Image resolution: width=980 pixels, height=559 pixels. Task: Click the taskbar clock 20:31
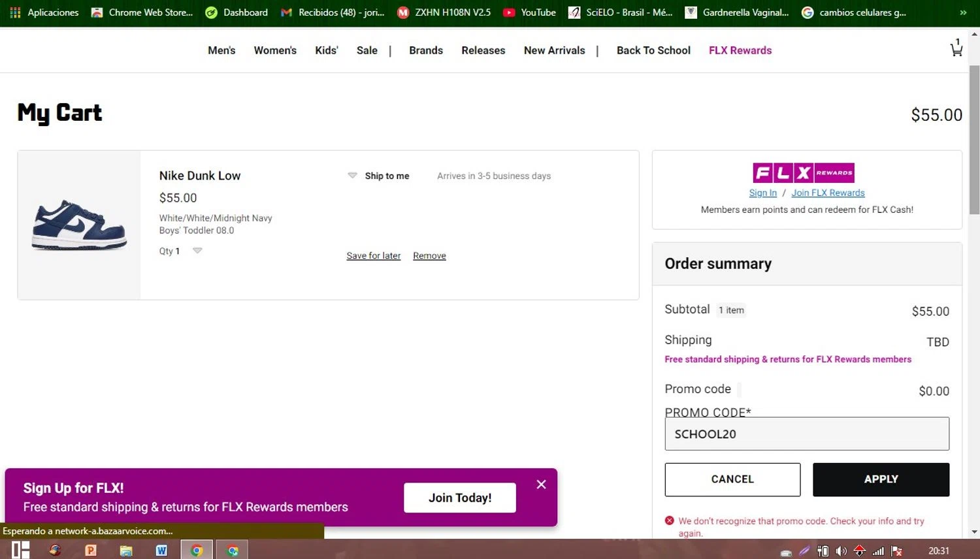939,551
